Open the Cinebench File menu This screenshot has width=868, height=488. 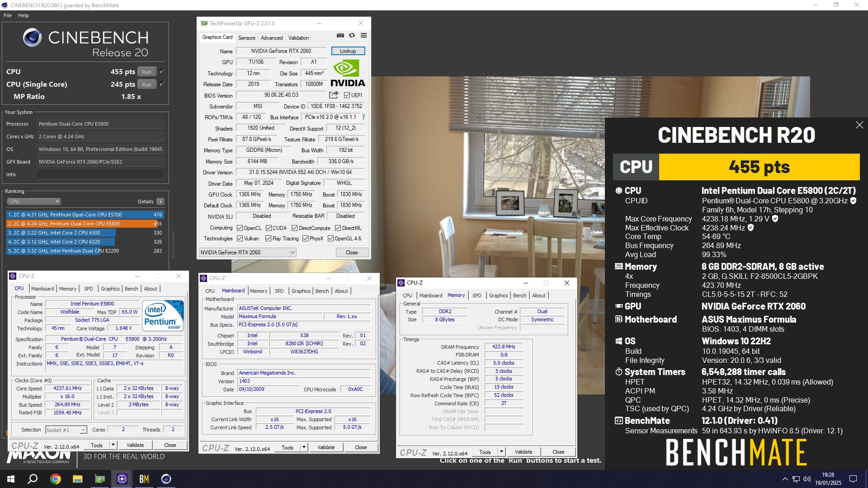click(8, 15)
